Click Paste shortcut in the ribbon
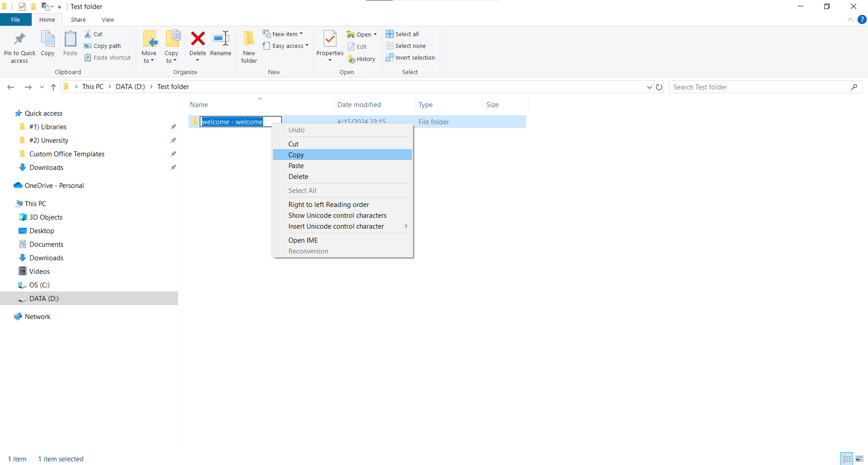 [108, 57]
